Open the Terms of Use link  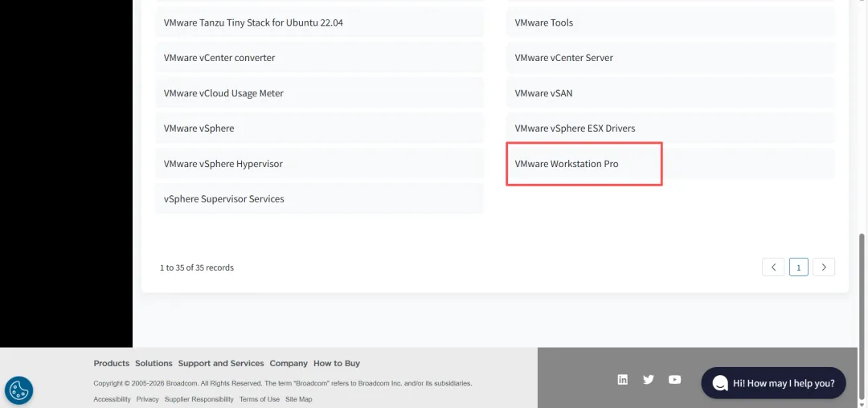point(260,399)
